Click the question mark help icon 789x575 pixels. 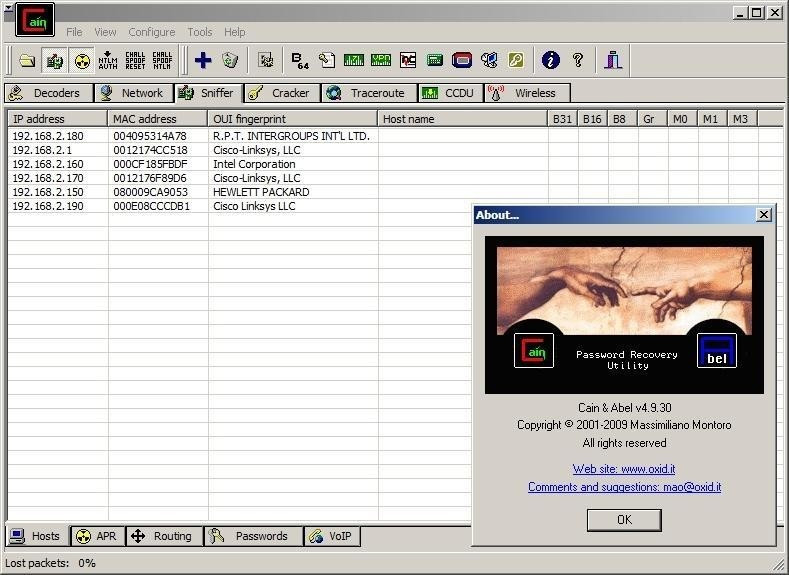[577, 61]
